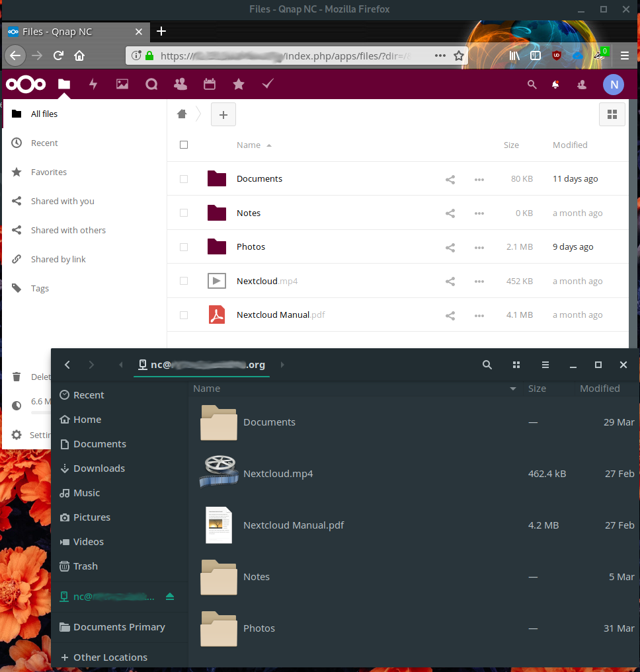The image size is (640, 672).
Task: Select Shared with others
Action: 85,231
